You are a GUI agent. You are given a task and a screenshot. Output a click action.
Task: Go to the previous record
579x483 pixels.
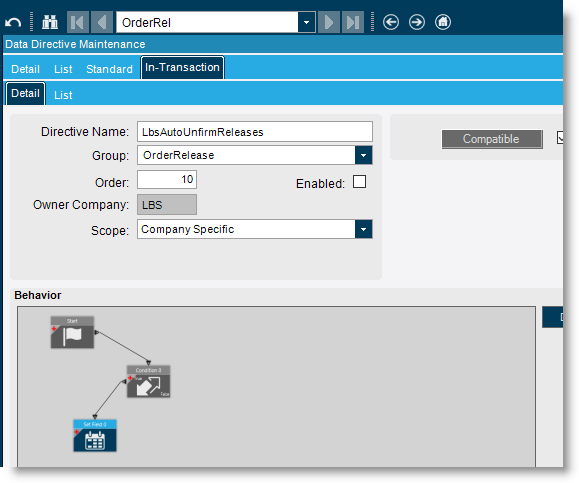pyautogui.click(x=102, y=22)
